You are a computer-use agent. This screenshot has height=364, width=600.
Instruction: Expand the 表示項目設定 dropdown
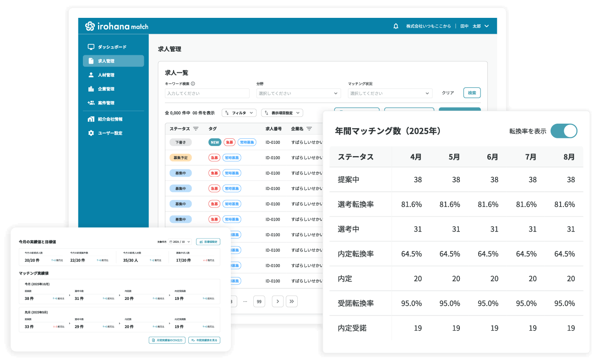tap(282, 113)
